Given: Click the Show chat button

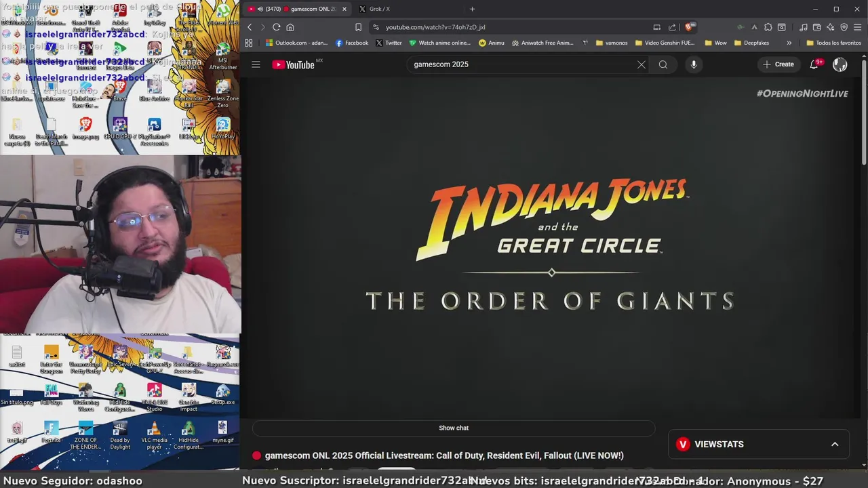Looking at the screenshot, I should [454, 428].
